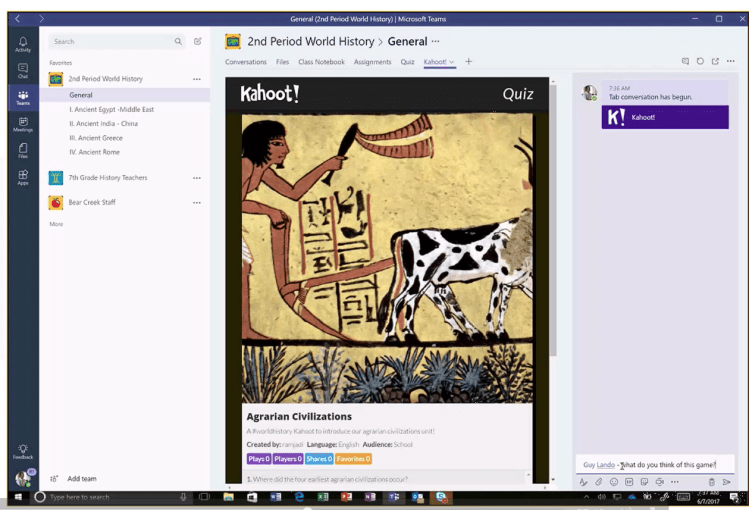749x510 pixels.
Task: Click the Agrarian Civilizations quiz image
Action: pos(387,258)
